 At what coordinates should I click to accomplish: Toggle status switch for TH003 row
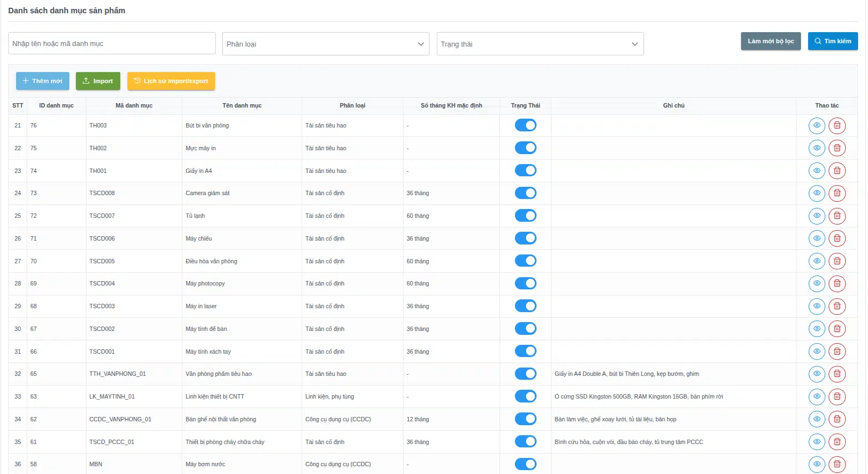(525, 125)
